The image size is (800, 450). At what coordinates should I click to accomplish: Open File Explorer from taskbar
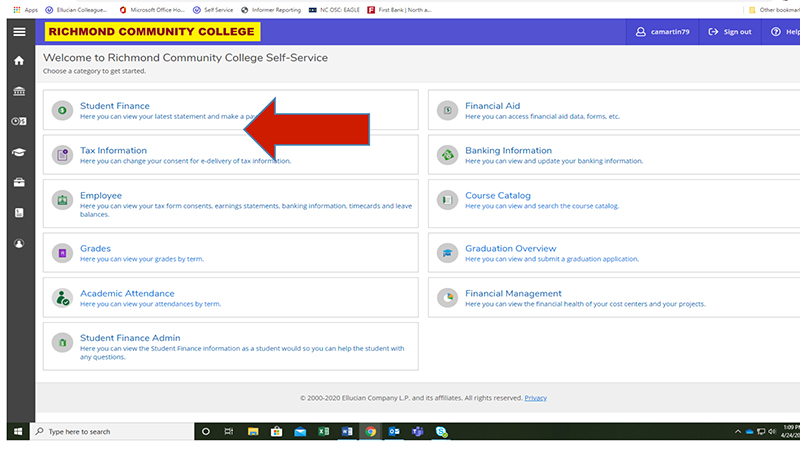(x=253, y=432)
